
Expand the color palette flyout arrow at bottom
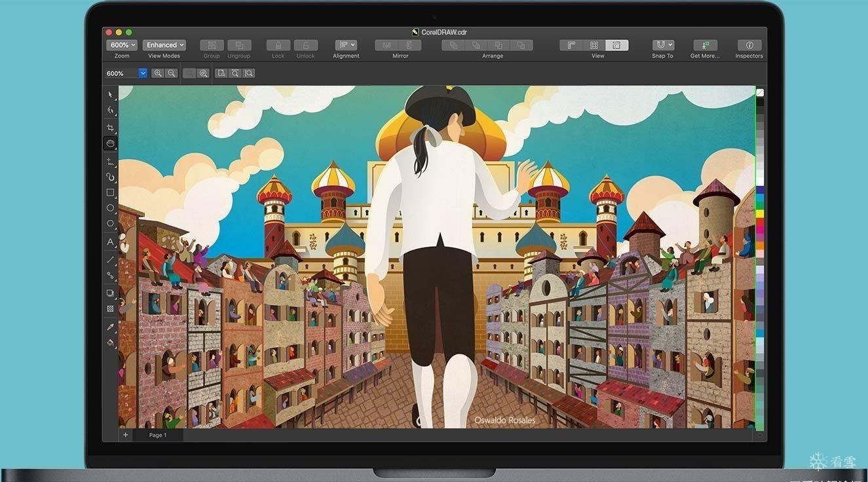[x=760, y=434]
